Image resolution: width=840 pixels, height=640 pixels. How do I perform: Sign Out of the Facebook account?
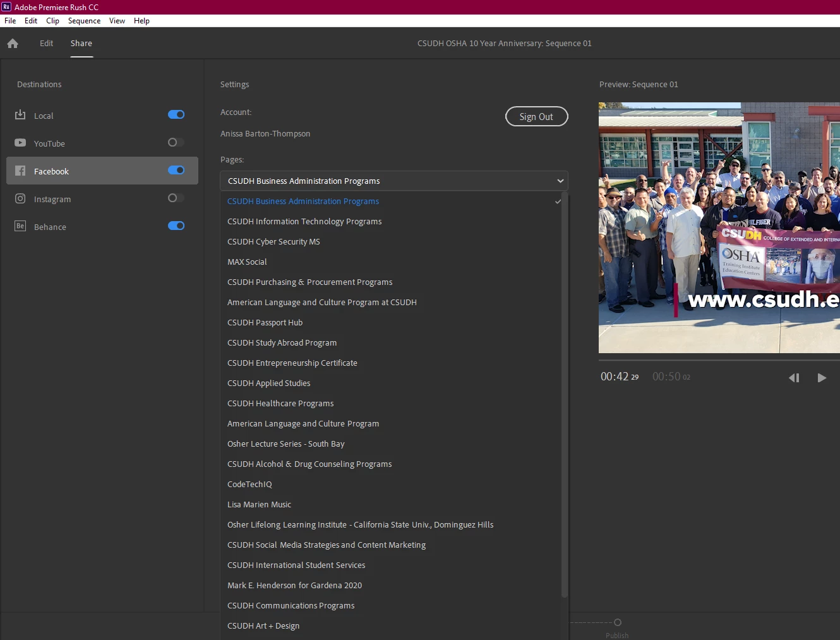(x=536, y=116)
